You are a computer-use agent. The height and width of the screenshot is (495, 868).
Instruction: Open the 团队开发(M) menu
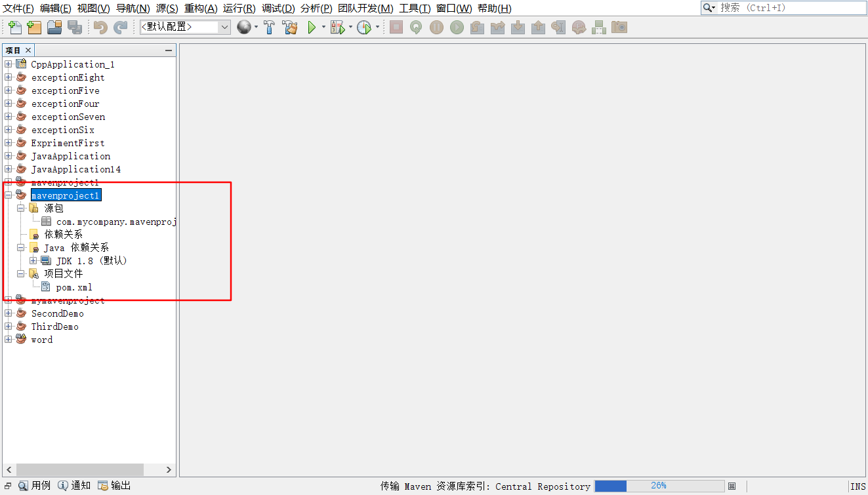coord(366,9)
